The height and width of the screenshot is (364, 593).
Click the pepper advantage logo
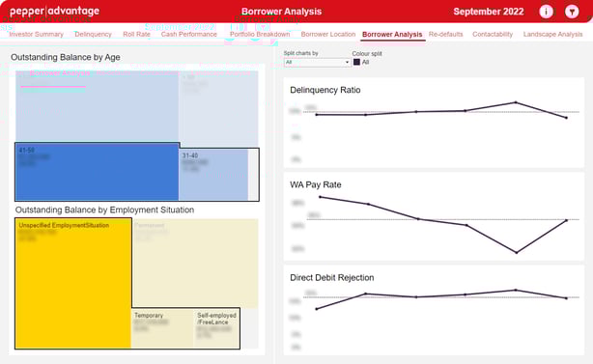pyautogui.click(x=54, y=12)
